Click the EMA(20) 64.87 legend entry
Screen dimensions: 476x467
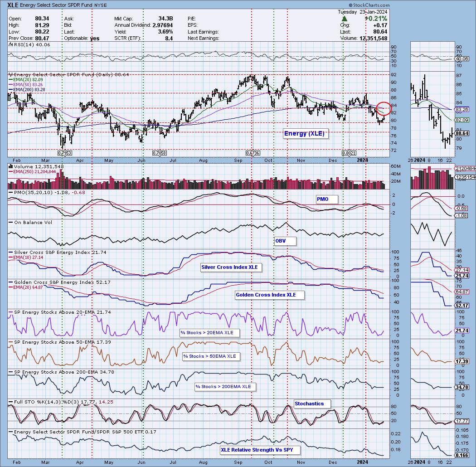[25, 287]
